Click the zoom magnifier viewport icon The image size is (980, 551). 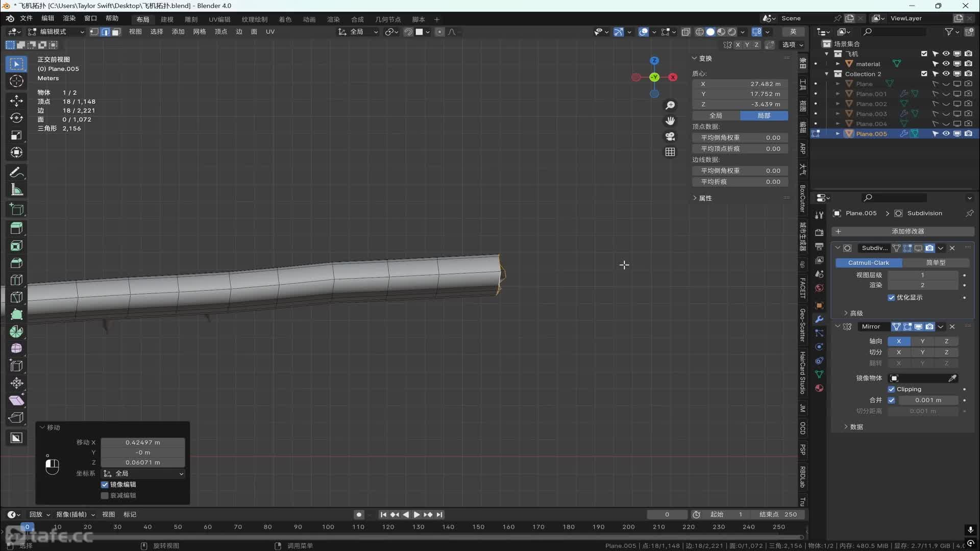670,105
